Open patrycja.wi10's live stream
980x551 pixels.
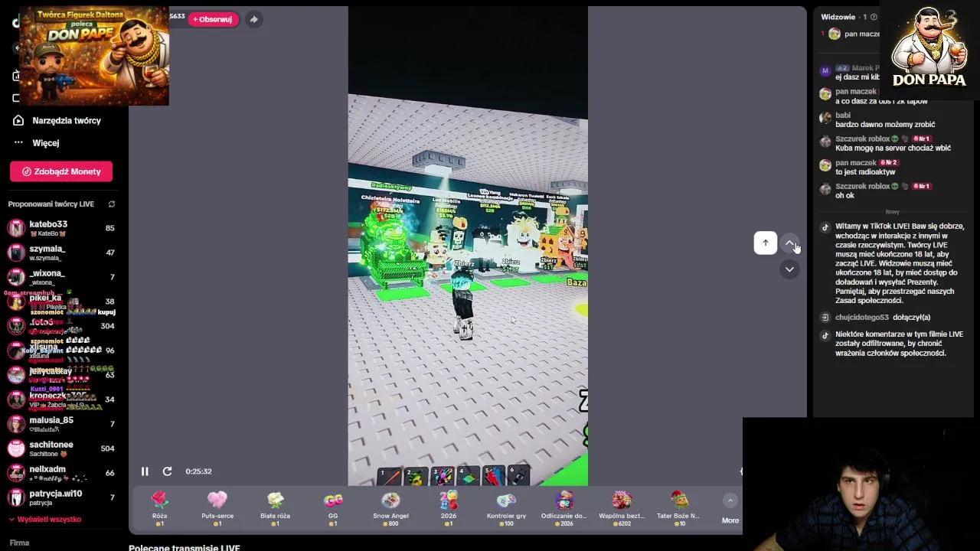pos(61,497)
